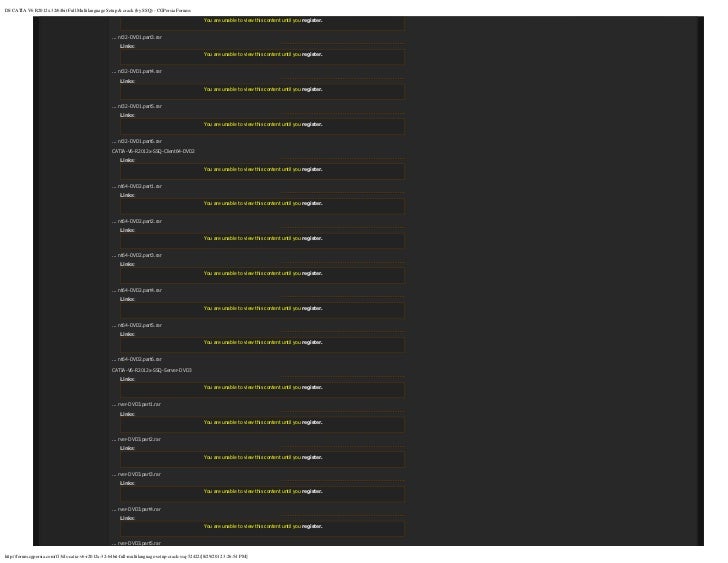Select the nt64-DVD2.part6.rar file name

tap(137, 359)
